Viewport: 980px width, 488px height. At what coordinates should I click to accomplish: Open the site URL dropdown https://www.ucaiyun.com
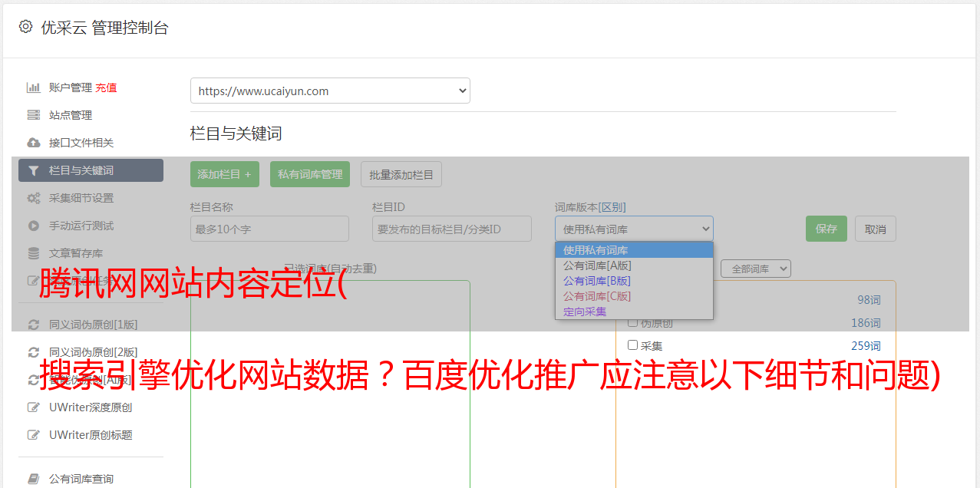coord(330,91)
